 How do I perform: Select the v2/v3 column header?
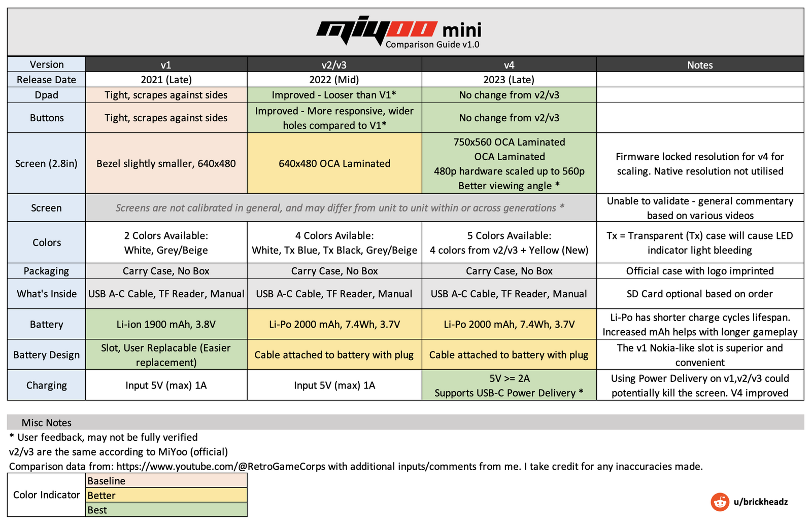334,64
